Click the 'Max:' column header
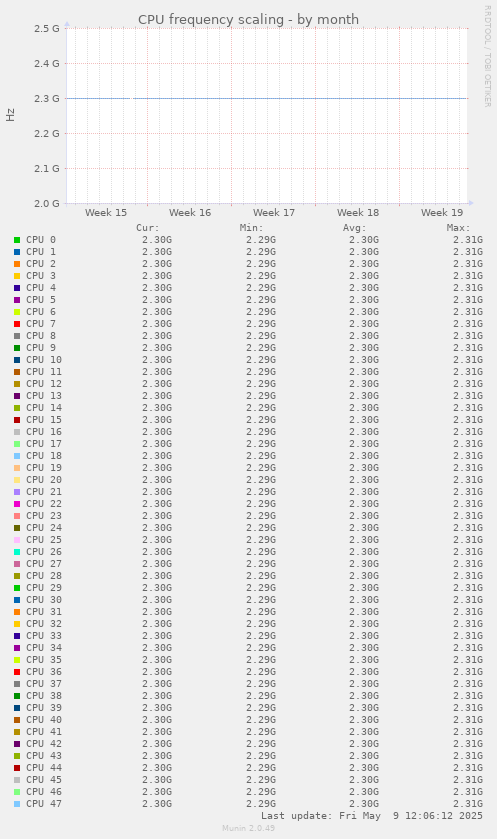This screenshot has height=839, width=497. [458, 228]
